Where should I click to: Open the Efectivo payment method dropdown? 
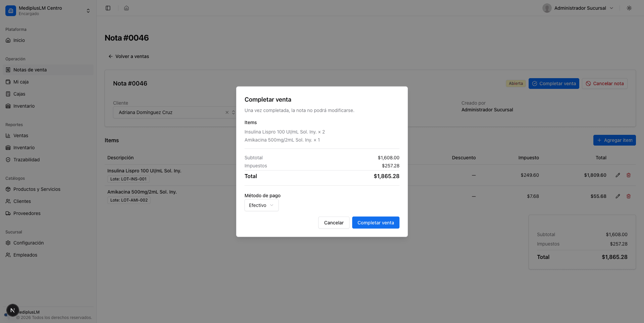click(262, 205)
